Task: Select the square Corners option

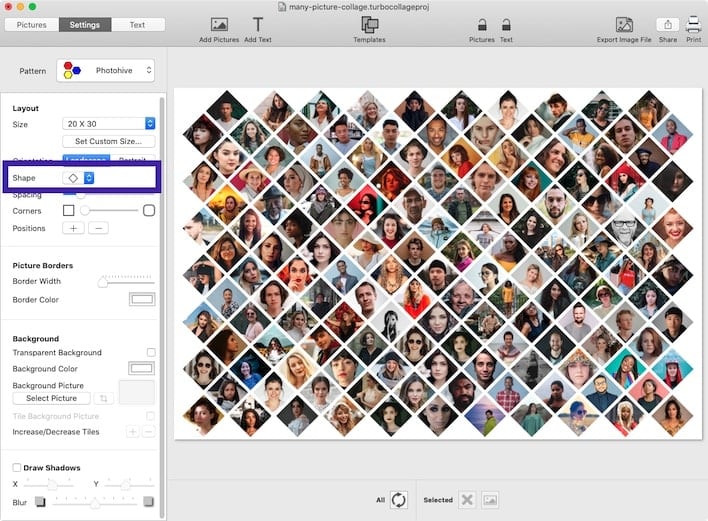Action: [69, 211]
